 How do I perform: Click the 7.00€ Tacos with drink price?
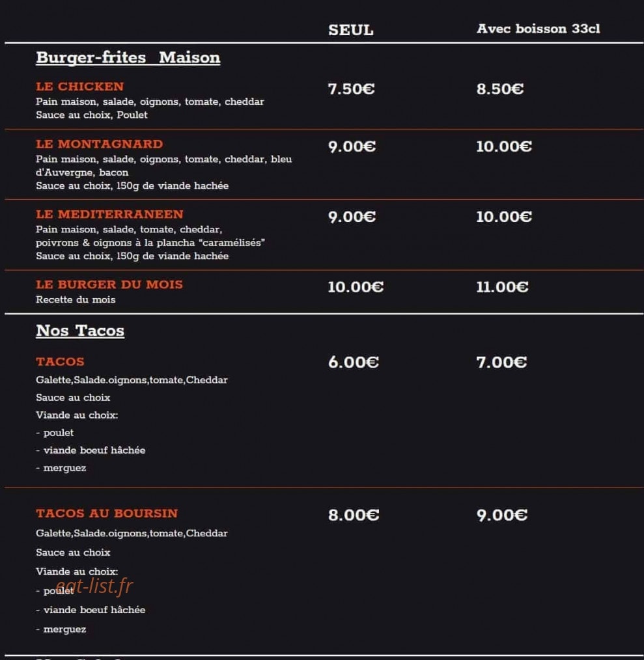(x=501, y=363)
